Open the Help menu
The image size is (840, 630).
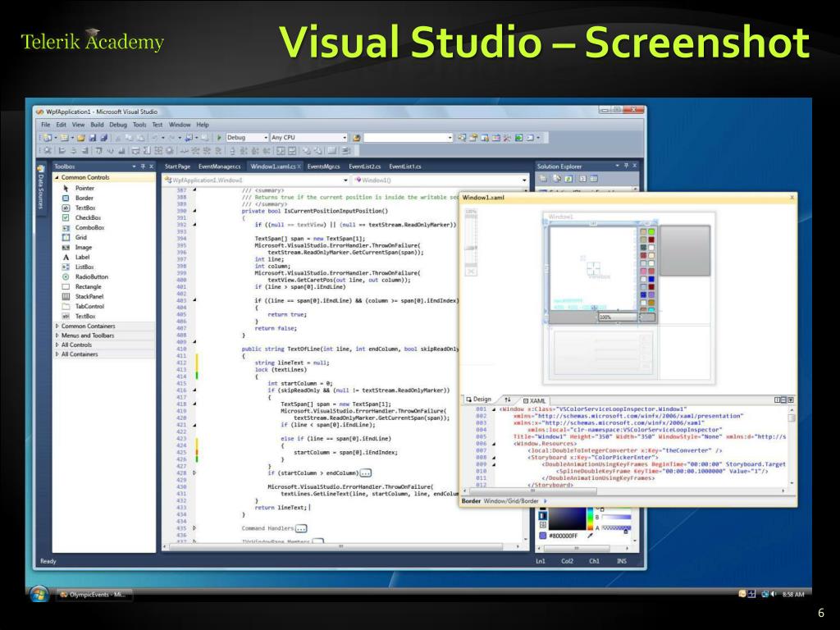pos(203,125)
